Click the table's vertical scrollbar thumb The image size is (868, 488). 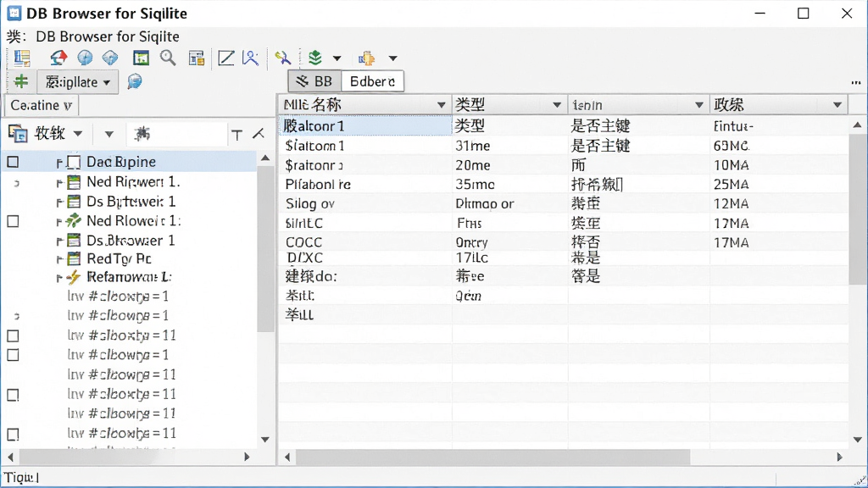click(858, 209)
